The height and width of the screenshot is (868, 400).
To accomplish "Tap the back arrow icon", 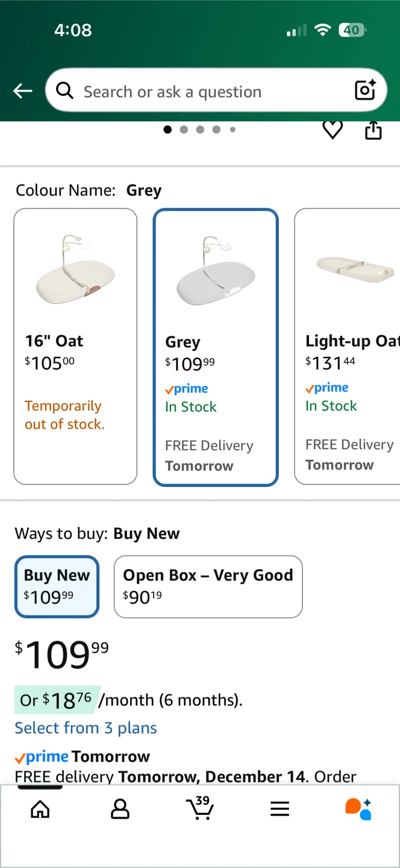I will point(23,91).
